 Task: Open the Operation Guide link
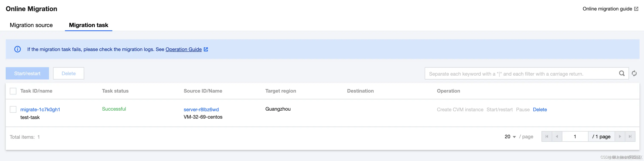[184, 49]
